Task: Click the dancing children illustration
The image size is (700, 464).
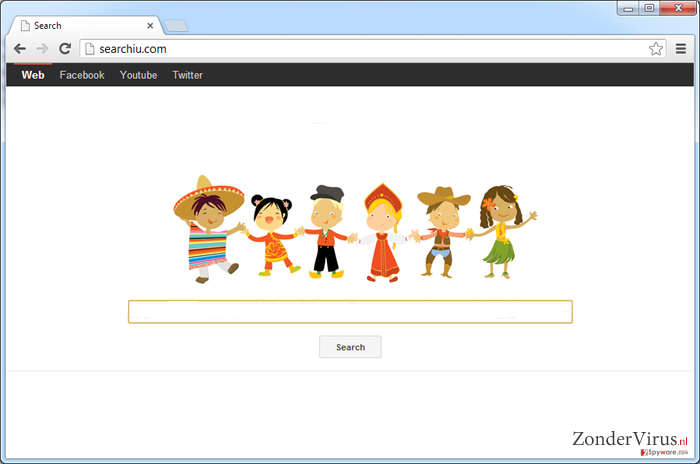Action: pyautogui.click(x=355, y=229)
